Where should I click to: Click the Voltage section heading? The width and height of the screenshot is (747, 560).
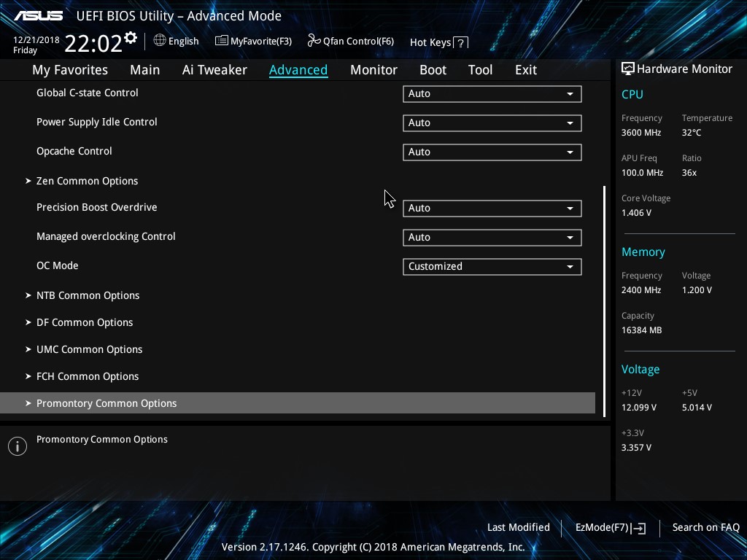(640, 370)
